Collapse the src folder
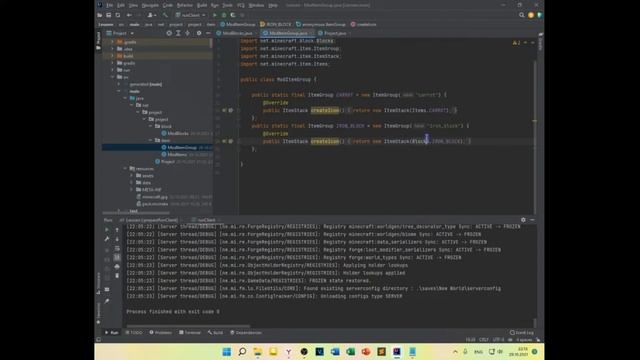The image size is (640, 360). click(113, 77)
